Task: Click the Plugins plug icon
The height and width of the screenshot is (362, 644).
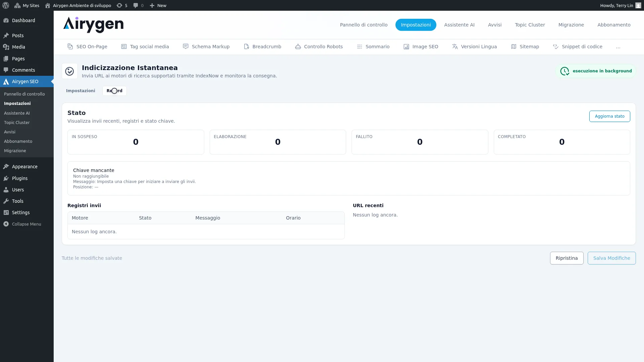Action: click(6, 178)
